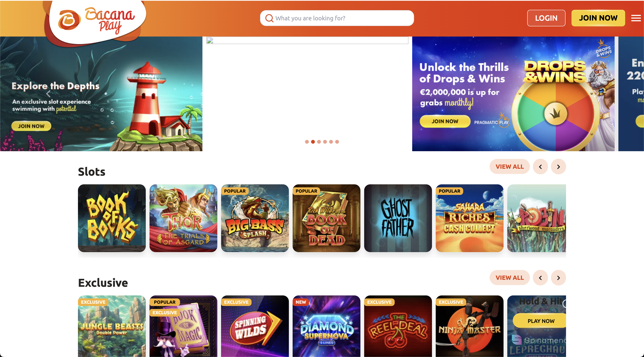644x357 pixels.
Task: Click the search input field
Action: (x=337, y=18)
